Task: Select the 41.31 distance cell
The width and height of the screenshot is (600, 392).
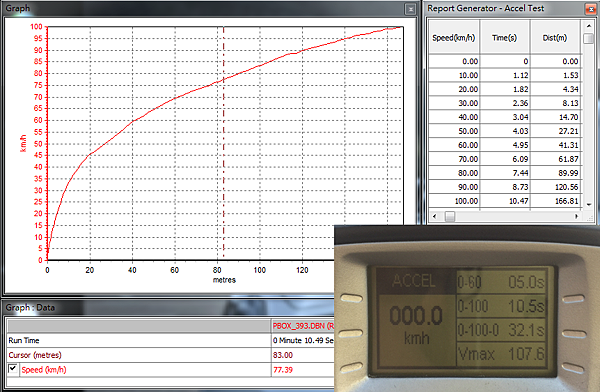Action: (555, 145)
